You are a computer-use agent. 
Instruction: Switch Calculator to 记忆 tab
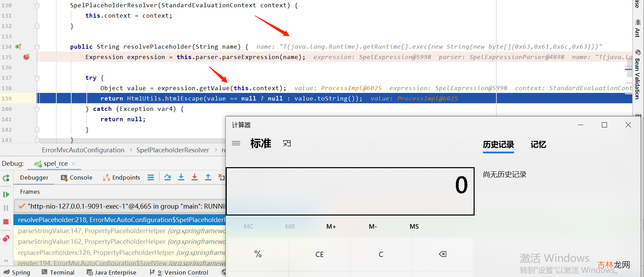(538, 144)
